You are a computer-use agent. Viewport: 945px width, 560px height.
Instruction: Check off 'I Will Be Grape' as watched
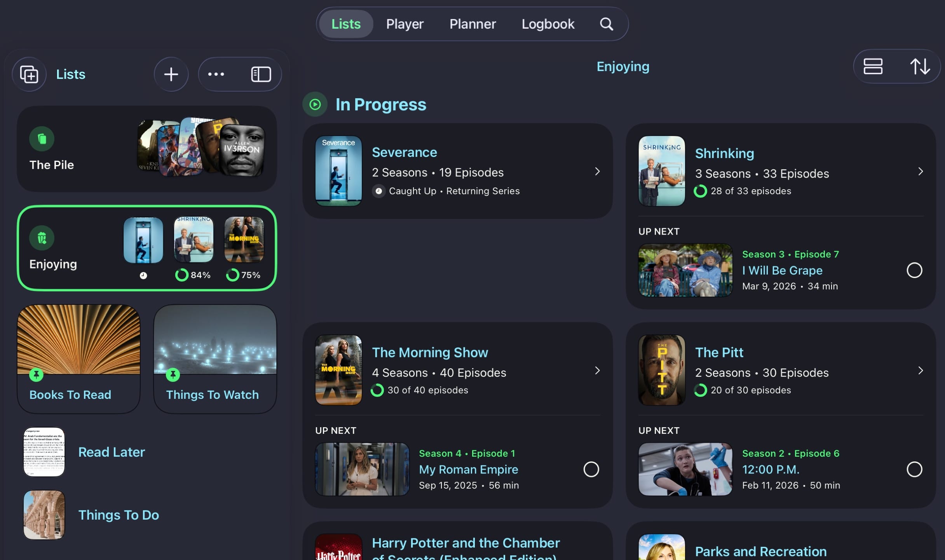[915, 270]
